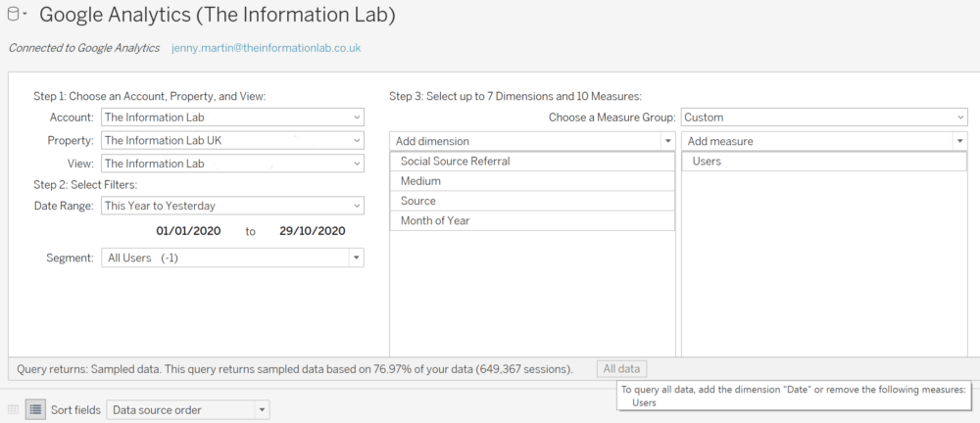Click the Step 1 heading text
980x423 pixels.
(x=149, y=97)
